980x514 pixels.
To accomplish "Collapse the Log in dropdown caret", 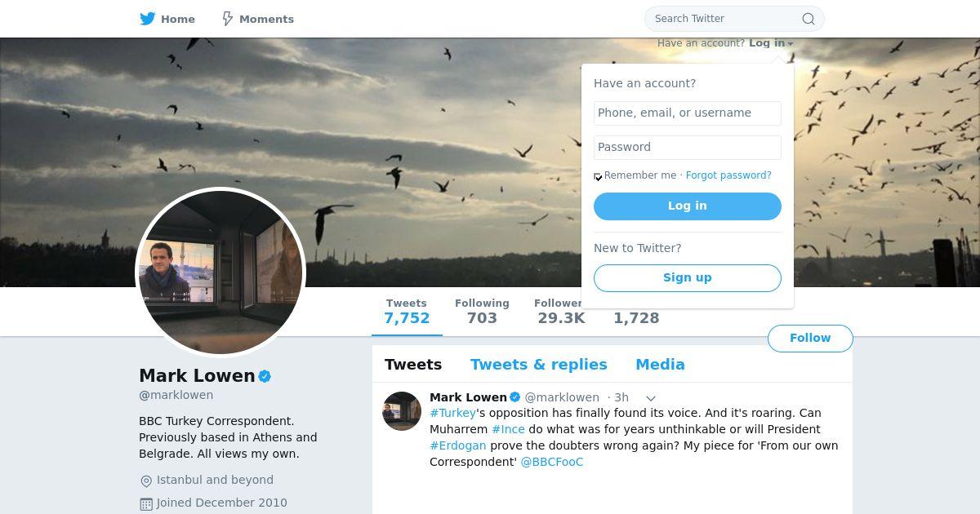I will 791,44.
